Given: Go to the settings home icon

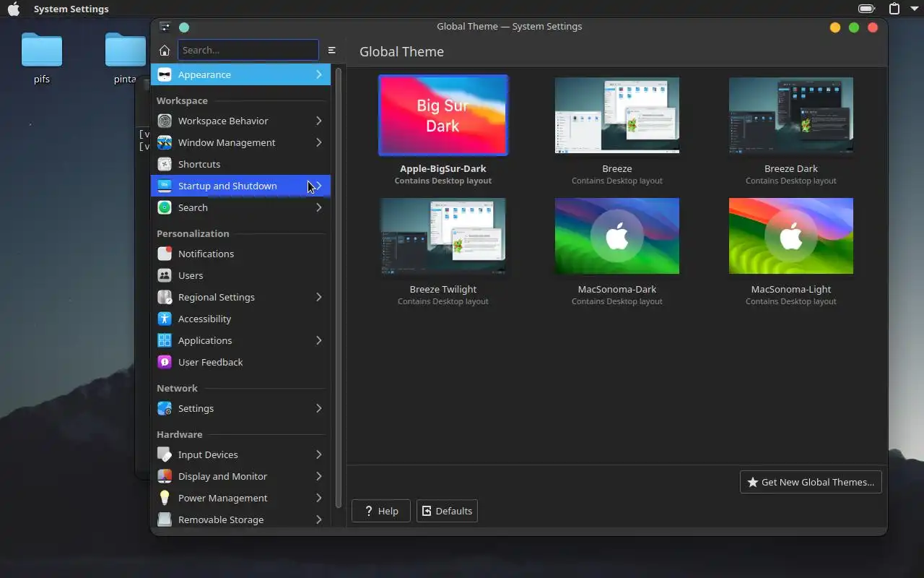Looking at the screenshot, I should [x=165, y=50].
